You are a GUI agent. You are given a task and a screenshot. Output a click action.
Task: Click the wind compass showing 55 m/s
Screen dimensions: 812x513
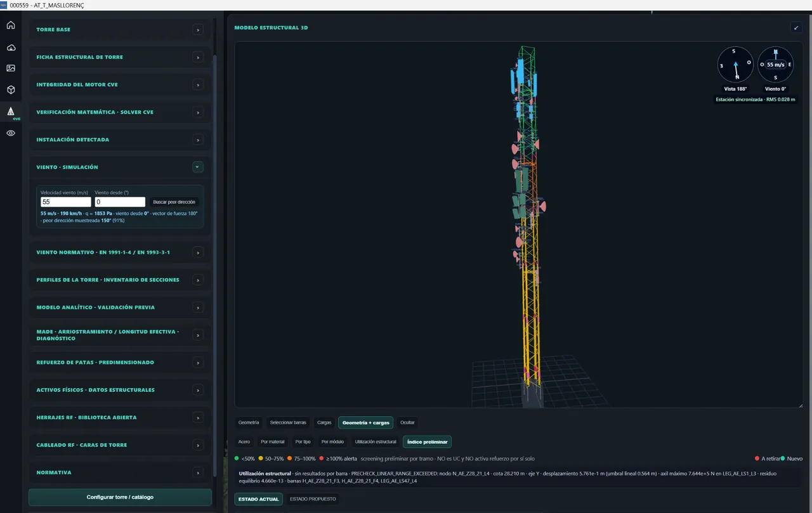pos(775,65)
